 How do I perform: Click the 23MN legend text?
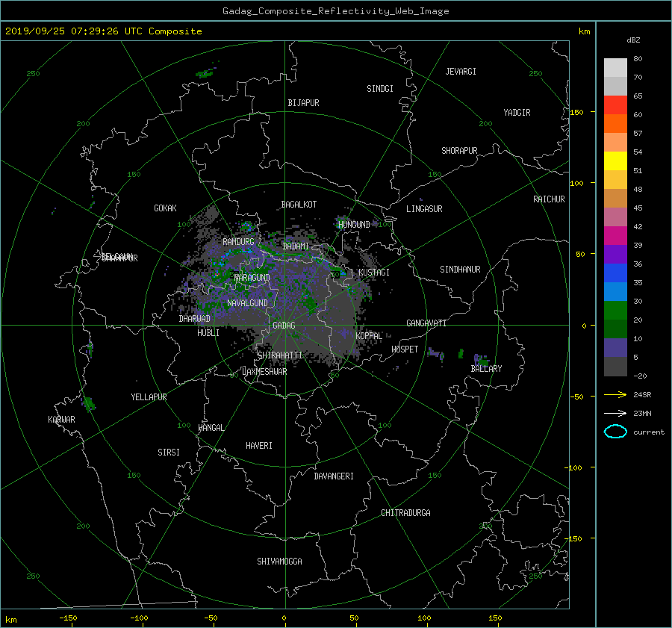tap(642, 413)
